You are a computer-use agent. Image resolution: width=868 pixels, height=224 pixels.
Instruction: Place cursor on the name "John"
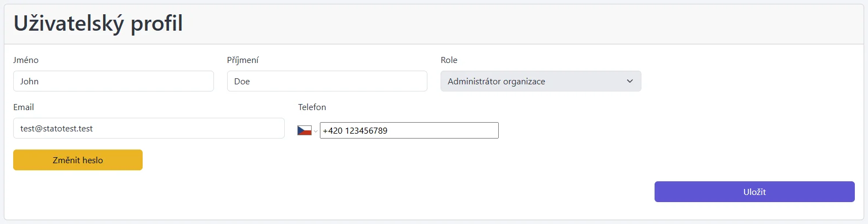(x=30, y=82)
